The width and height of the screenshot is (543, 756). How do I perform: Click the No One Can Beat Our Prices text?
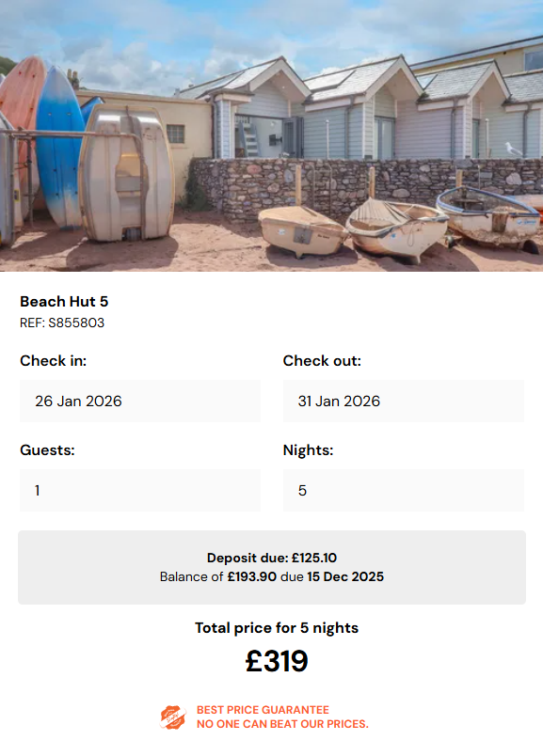pos(282,723)
